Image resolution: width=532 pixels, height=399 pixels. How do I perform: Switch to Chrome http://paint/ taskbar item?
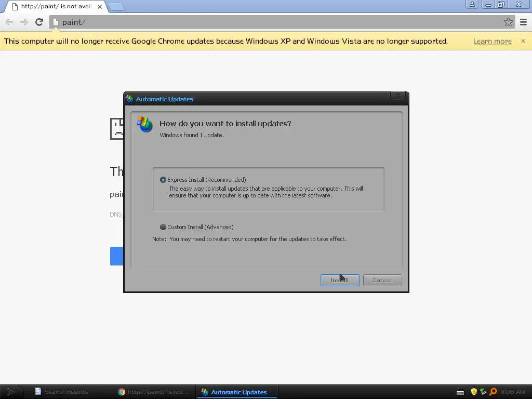pyautogui.click(x=154, y=392)
